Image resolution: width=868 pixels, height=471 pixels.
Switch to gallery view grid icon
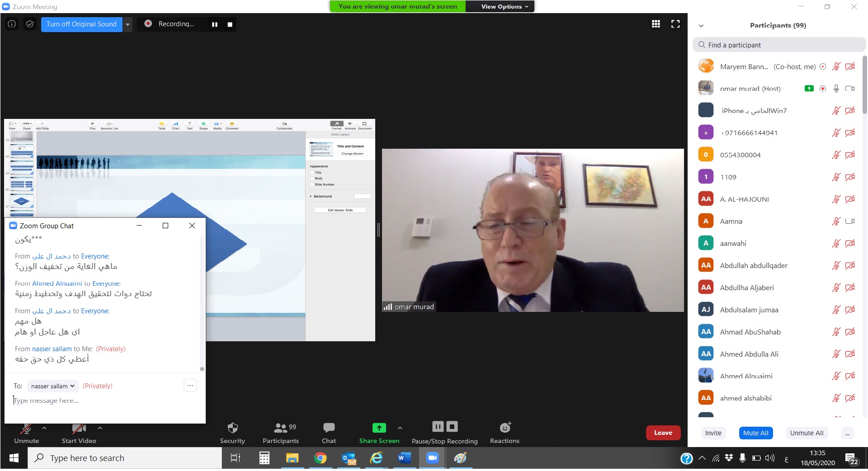pyautogui.click(x=656, y=24)
